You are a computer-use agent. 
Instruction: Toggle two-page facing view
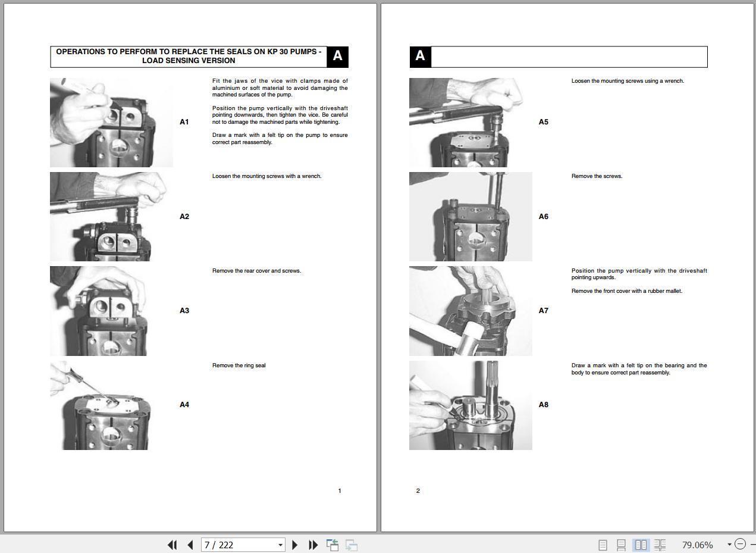tap(641, 545)
